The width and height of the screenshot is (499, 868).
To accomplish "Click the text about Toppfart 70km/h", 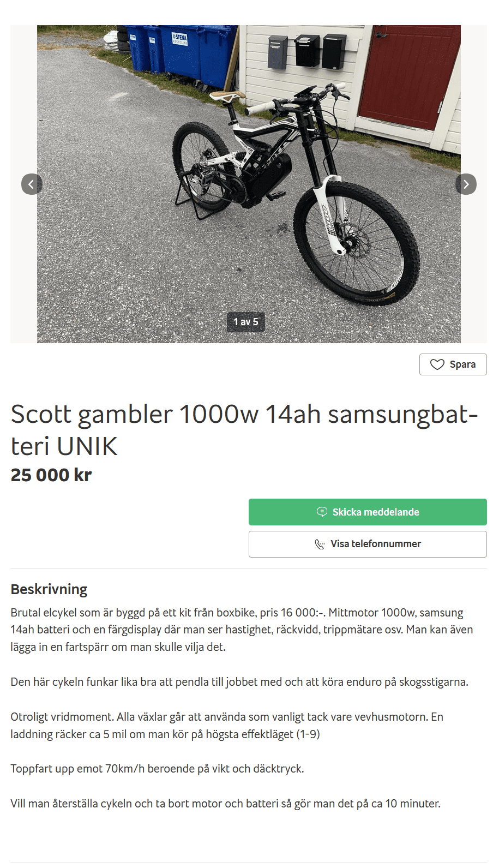I will (x=158, y=769).
